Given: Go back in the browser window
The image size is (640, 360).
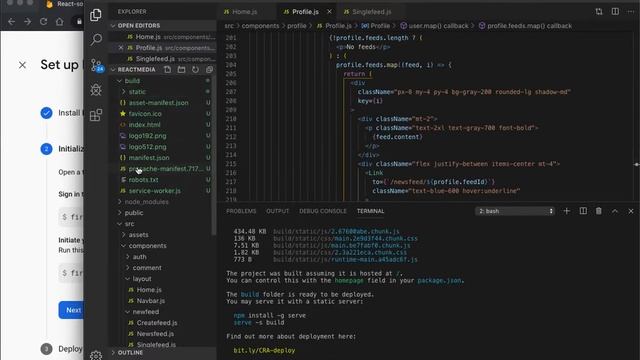Looking at the screenshot, I should click(11, 22).
